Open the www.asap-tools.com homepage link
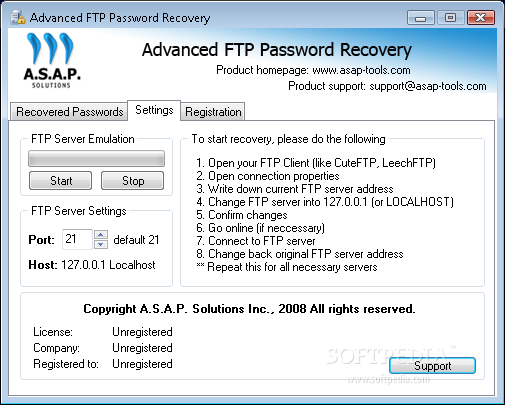 (x=361, y=70)
